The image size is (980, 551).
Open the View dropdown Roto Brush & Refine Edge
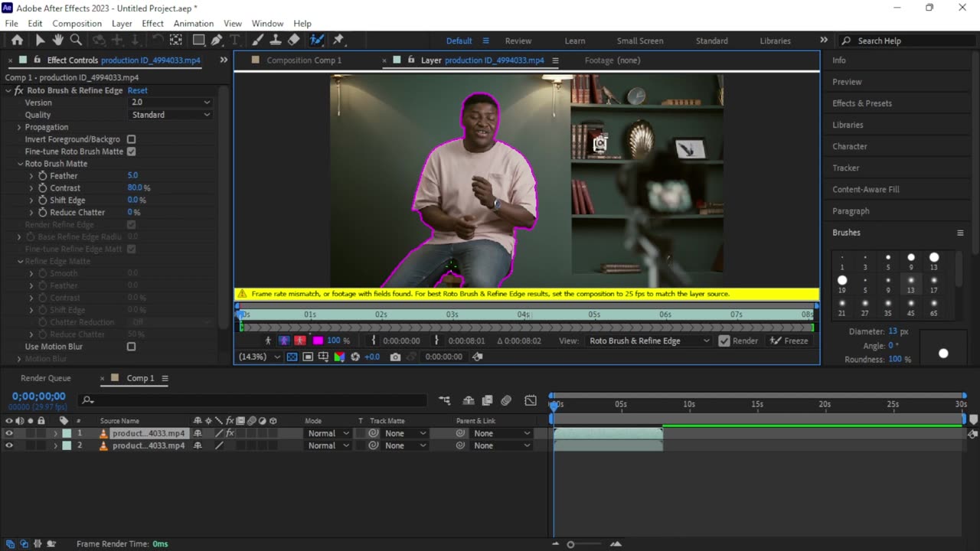tap(649, 341)
